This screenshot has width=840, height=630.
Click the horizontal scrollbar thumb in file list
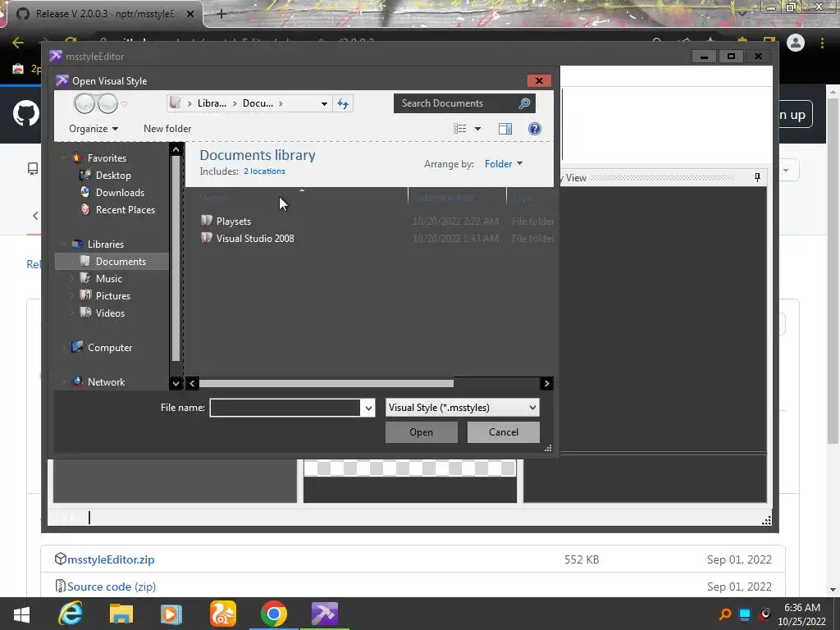pyautogui.click(x=326, y=384)
